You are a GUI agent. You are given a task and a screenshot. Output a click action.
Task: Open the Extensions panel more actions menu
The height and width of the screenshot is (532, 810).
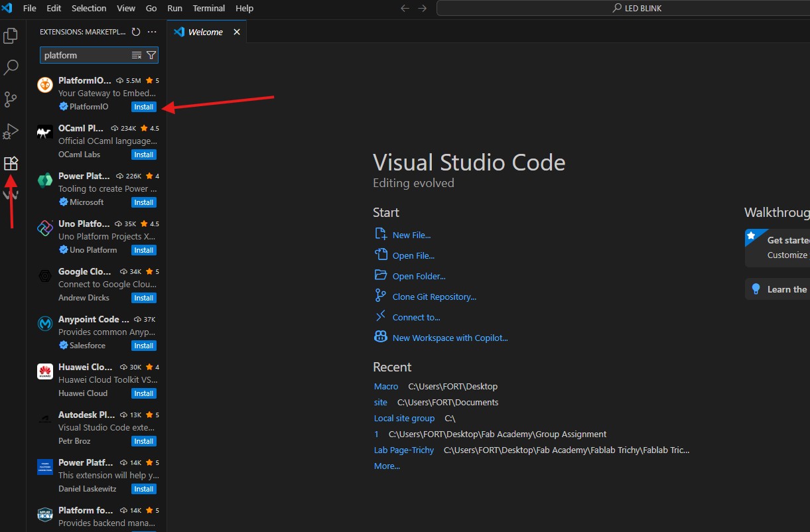tap(152, 32)
